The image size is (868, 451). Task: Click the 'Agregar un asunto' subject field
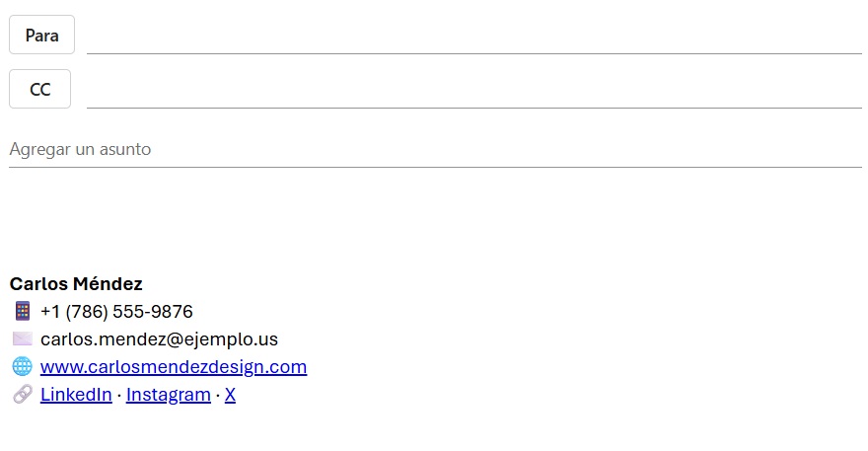434,150
